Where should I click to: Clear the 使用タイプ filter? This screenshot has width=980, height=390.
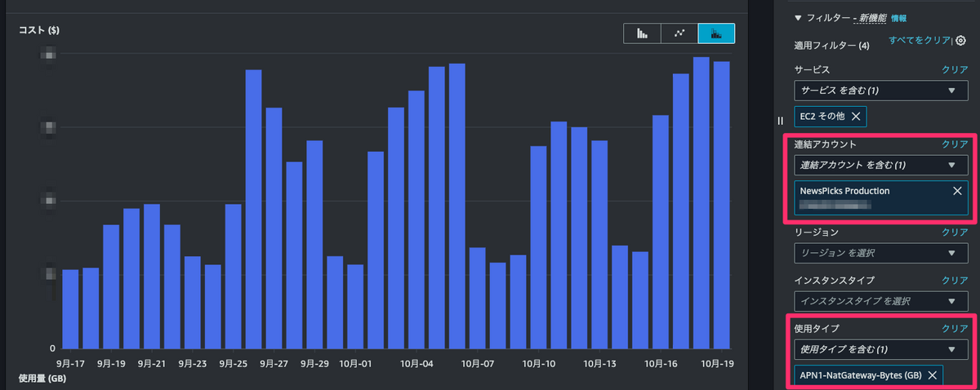tap(955, 329)
